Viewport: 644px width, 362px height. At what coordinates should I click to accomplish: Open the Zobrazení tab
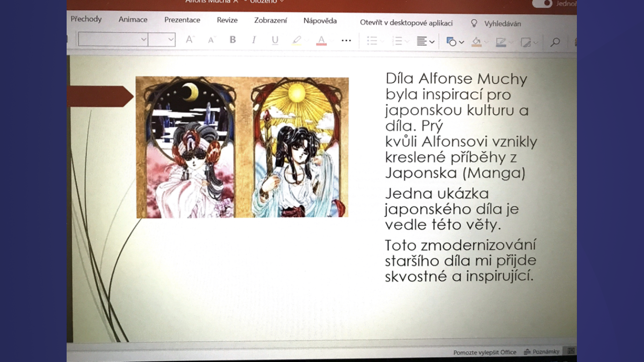(271, 20)
